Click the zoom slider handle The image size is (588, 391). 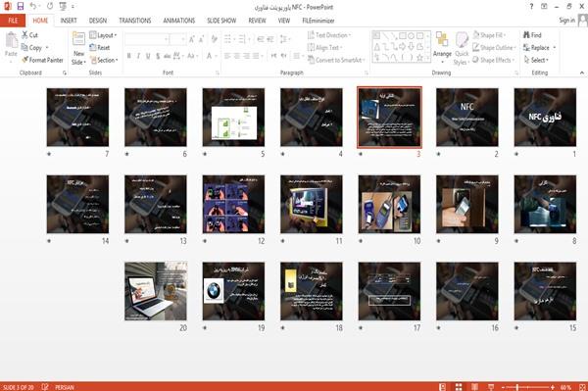coord(517,387)
